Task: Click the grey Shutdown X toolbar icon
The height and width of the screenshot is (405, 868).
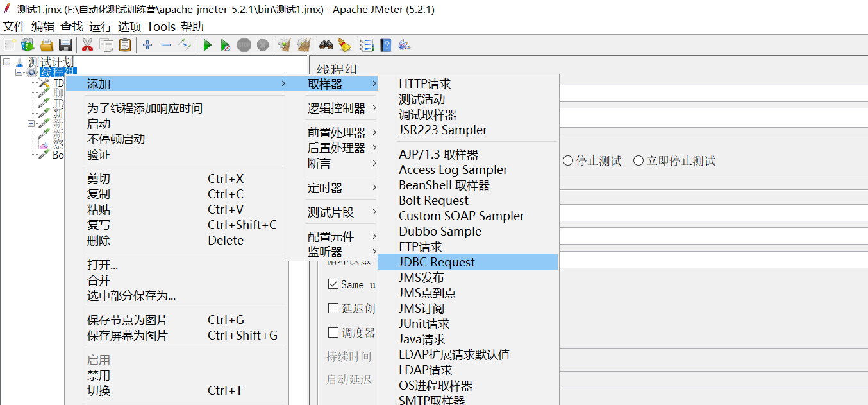Action: (263, 45)
